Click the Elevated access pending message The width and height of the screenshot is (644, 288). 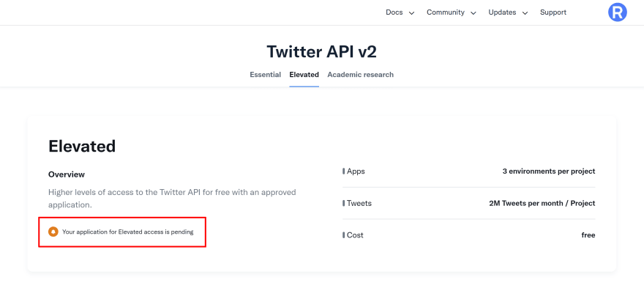[x=128, y=232]
